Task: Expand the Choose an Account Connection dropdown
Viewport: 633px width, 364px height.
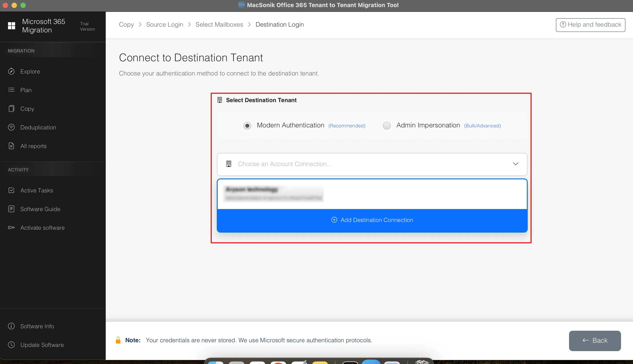Action: pos(372,164)
